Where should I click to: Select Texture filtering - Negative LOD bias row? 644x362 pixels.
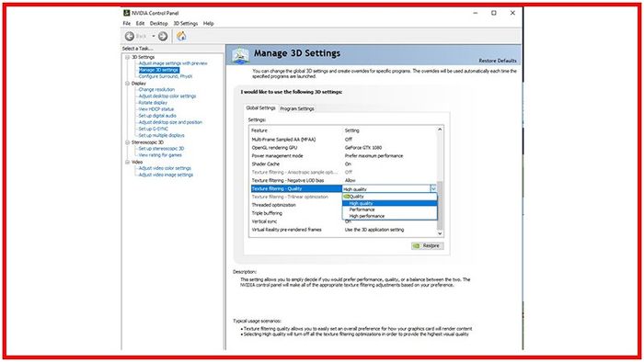[x=343, y=181]
